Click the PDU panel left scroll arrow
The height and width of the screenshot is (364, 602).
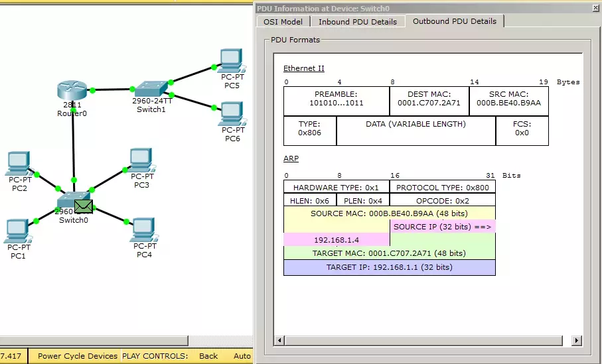pos(279,340)
